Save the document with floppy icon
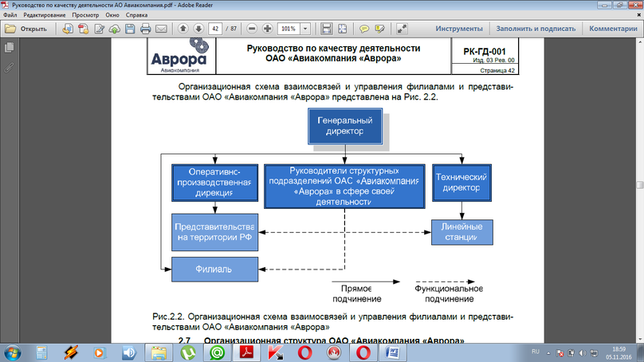 point(130,29)
